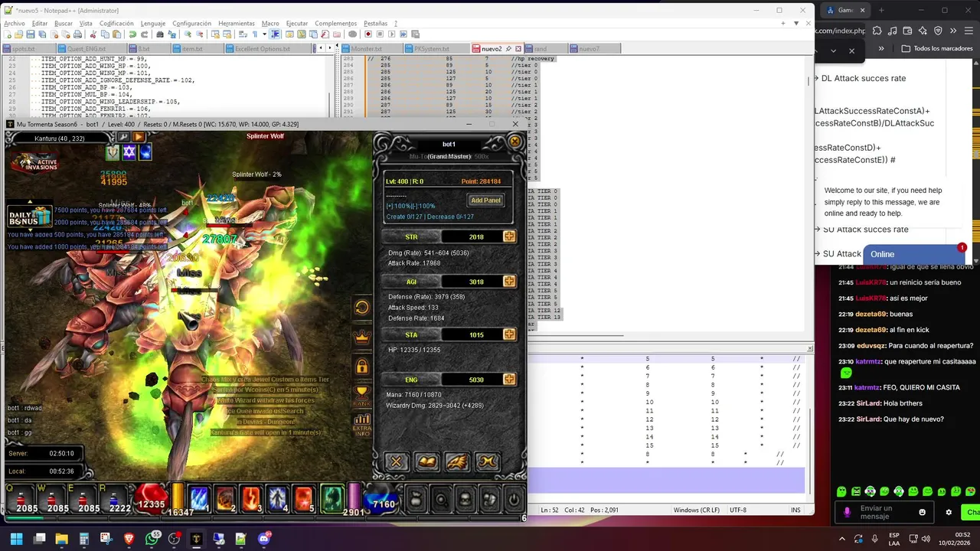The width and height of the screenshot is (980, 551).
Task: Open the crown icon side button
Action: click(361, 336)
